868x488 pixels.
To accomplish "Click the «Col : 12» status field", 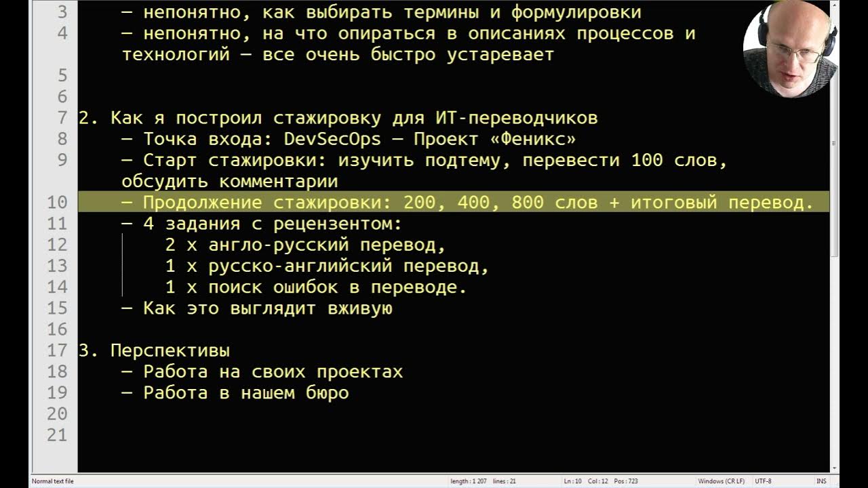I will click(x=599, y=481).
